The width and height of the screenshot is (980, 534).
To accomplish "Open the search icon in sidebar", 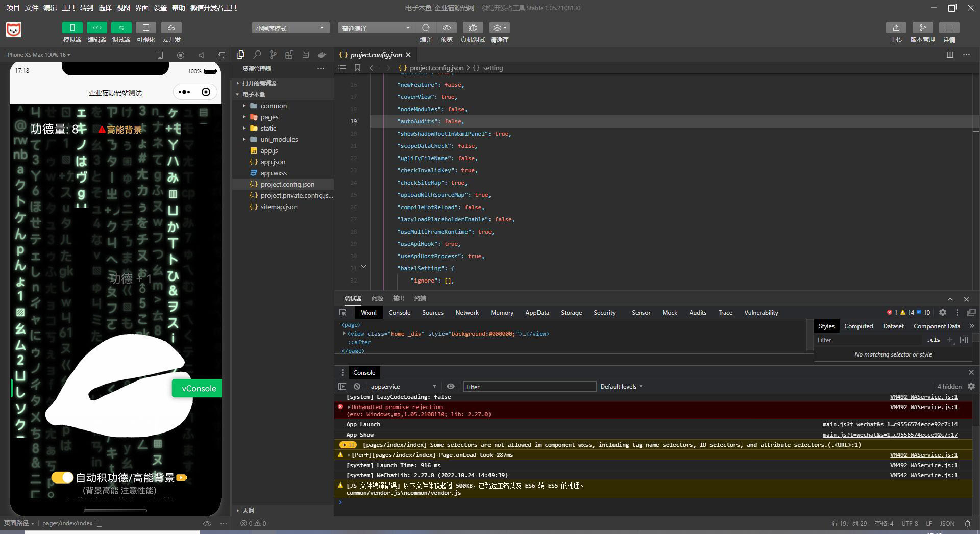I will [257, 55].
